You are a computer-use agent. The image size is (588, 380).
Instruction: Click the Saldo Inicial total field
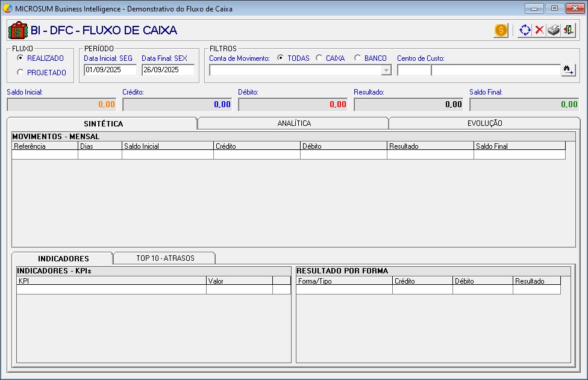(x=61, y=105)
